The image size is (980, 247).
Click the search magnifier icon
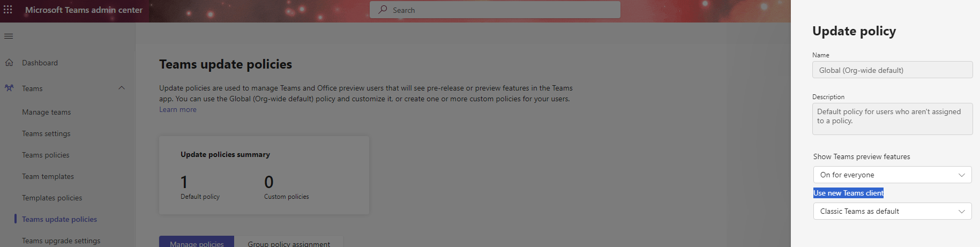(383, 10)
